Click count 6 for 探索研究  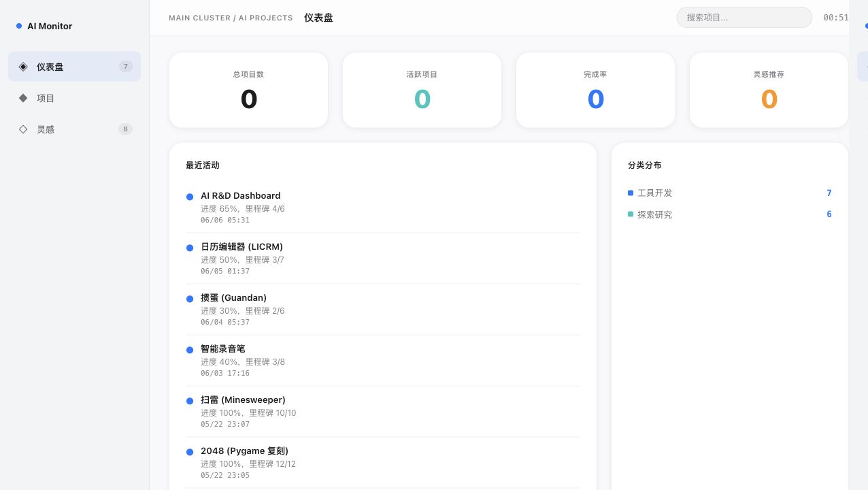(x=829, y=214)
